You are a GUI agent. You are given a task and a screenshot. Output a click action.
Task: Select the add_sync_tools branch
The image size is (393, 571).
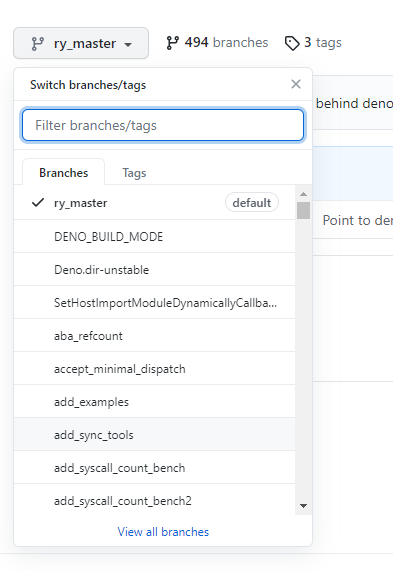pos(154,434)
